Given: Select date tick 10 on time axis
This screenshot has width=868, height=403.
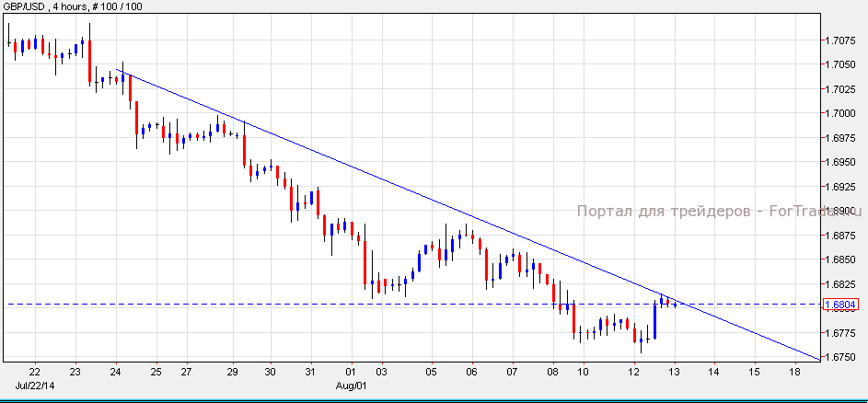Looking at the screenshot, I should (584, 372).
